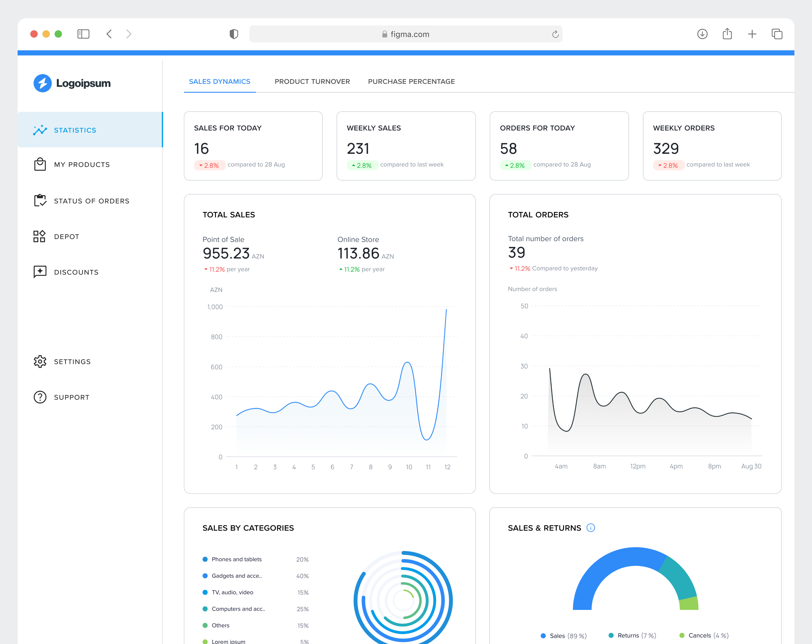Click the Gadgets category color dot
812x644 pixels.
[x=205, y=575]
